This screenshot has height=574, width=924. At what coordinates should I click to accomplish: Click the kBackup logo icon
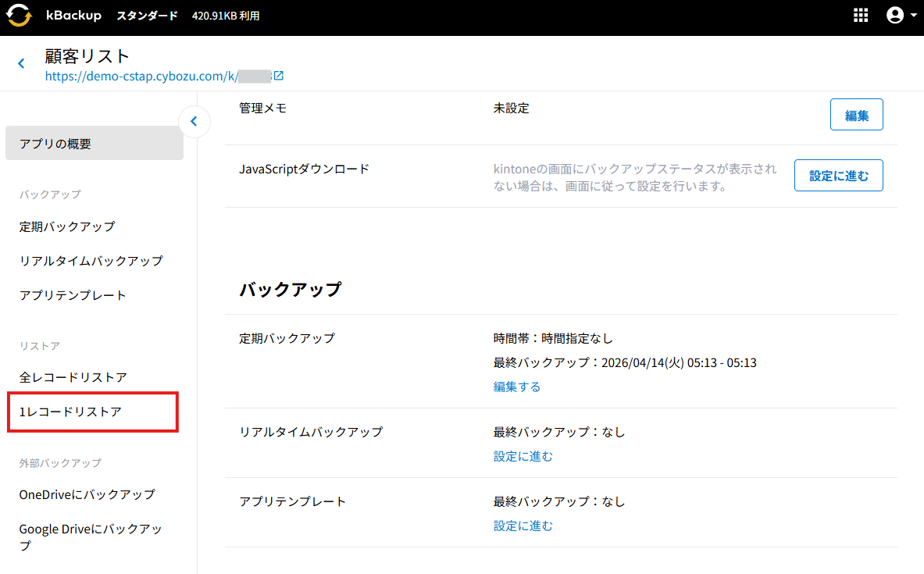[x=19, y=16]
